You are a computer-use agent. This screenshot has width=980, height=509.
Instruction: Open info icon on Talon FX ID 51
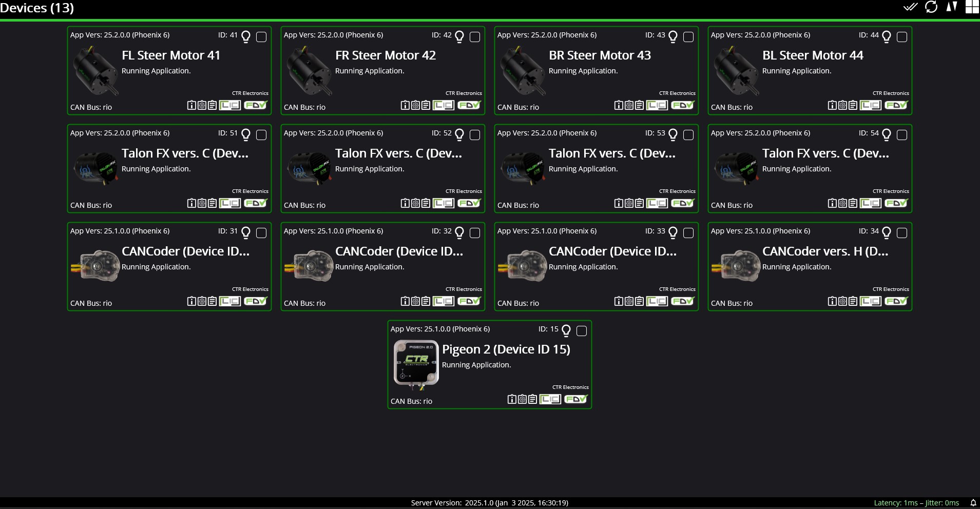tap(191, 203)
